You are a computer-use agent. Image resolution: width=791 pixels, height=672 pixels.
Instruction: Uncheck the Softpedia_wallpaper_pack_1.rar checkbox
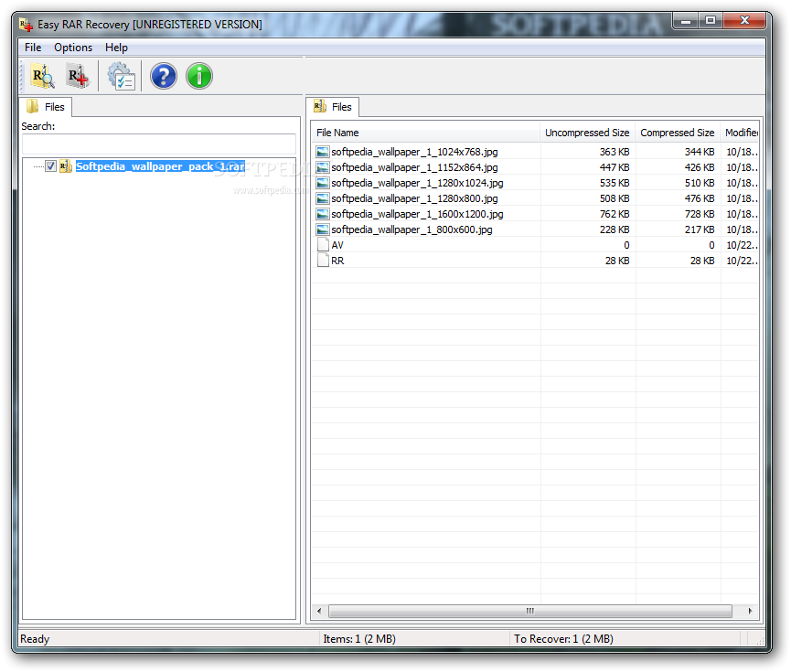50,166
